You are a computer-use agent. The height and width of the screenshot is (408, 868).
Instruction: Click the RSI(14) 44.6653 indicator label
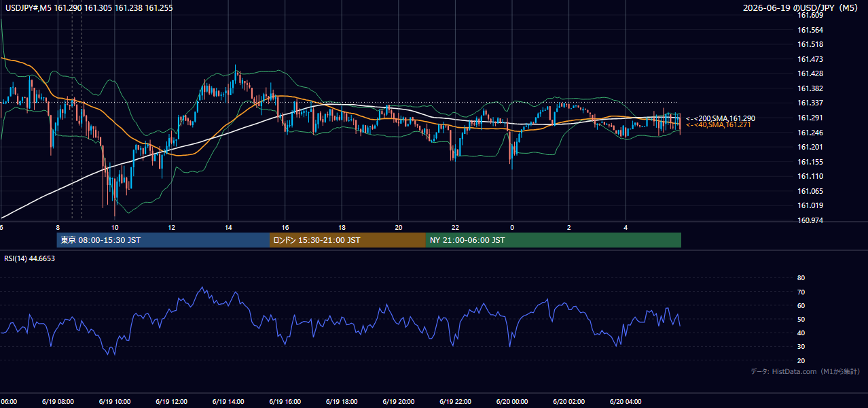(29, 258)
